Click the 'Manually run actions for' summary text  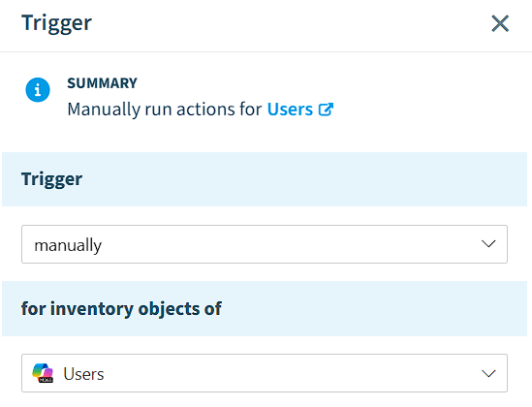(x=165, y=110)
